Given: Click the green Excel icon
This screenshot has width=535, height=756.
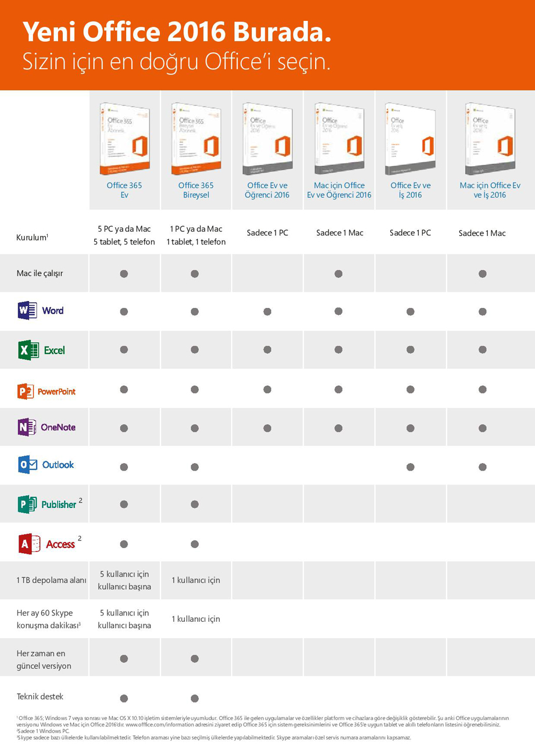Looking at the screenshot, I should (28, 350).
